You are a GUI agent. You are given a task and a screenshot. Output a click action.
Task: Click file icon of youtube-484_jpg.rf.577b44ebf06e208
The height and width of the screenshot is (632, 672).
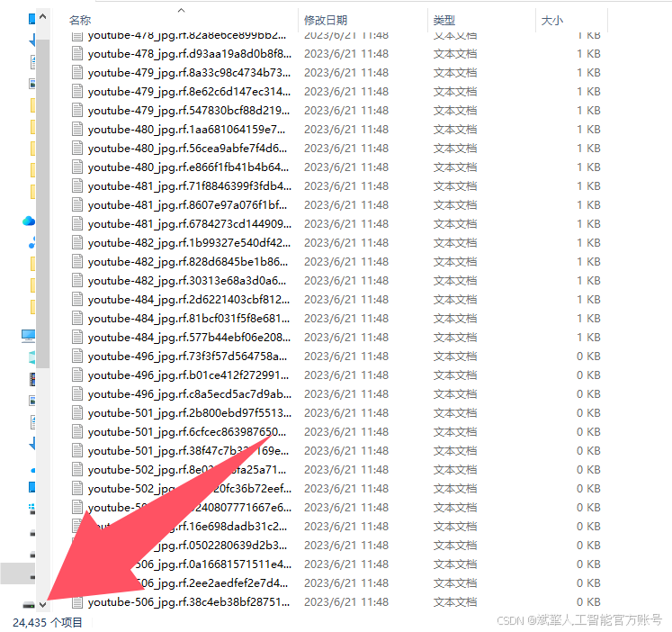pyautogui.click(x=77, y=337)
